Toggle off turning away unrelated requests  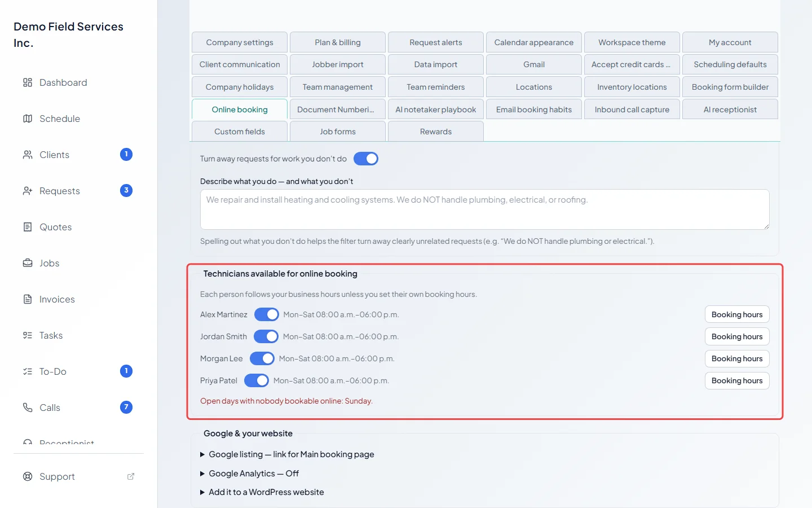[x=366, y=159]
